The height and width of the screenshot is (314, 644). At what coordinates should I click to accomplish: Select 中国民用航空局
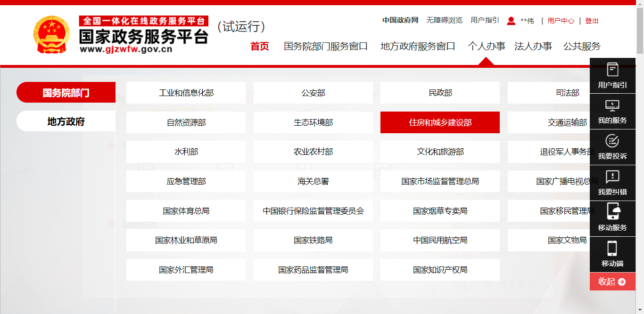pyautogui.click(x=440, y=240)
